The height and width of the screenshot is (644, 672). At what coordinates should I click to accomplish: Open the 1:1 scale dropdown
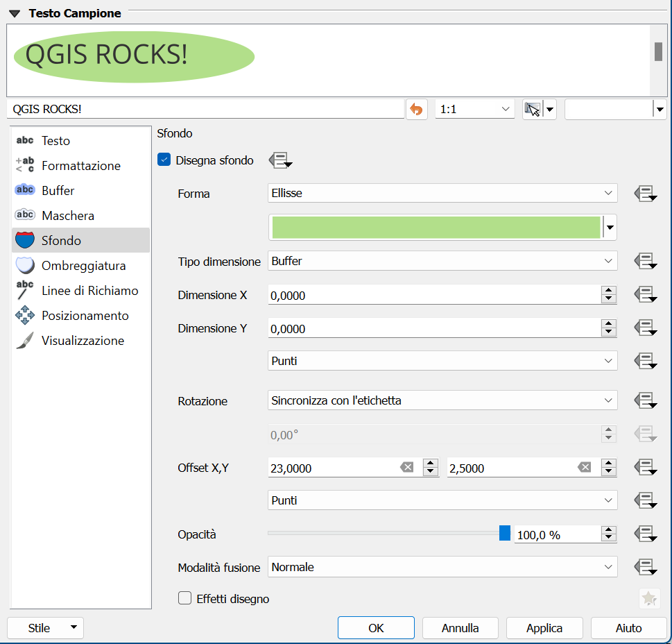(x=474, y=109)
